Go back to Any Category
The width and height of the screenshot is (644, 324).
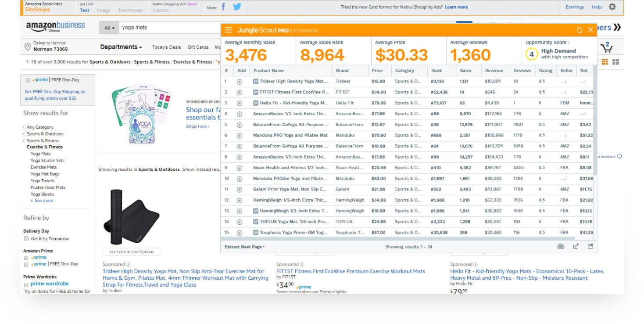click(x=40, y=127)
